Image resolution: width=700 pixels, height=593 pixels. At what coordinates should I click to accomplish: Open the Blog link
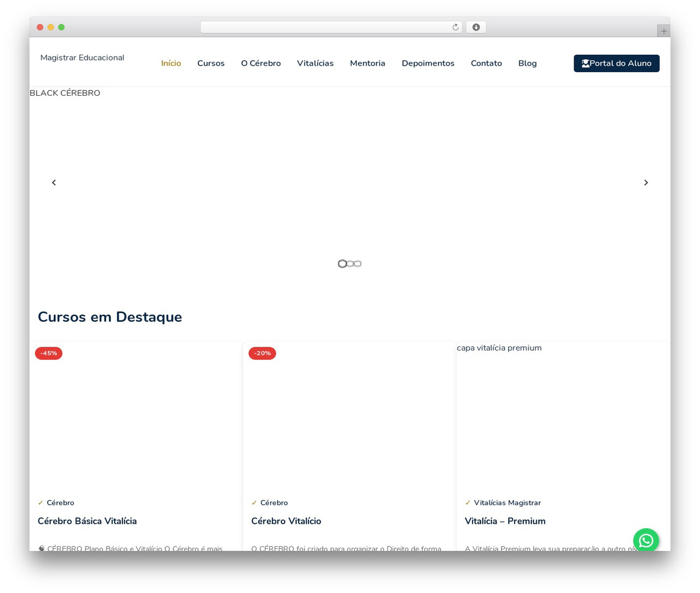pyautogui.click(x=528, y=63)
